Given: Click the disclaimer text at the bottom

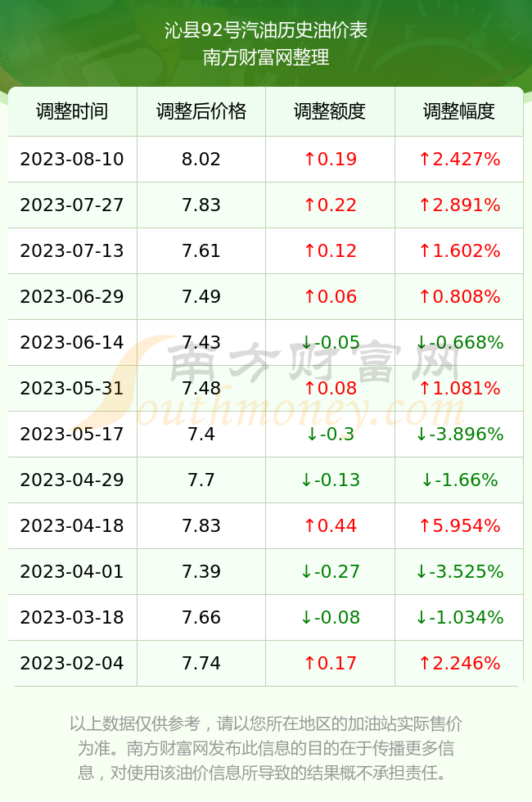Looking at the screenshot, I should [265, 748].
